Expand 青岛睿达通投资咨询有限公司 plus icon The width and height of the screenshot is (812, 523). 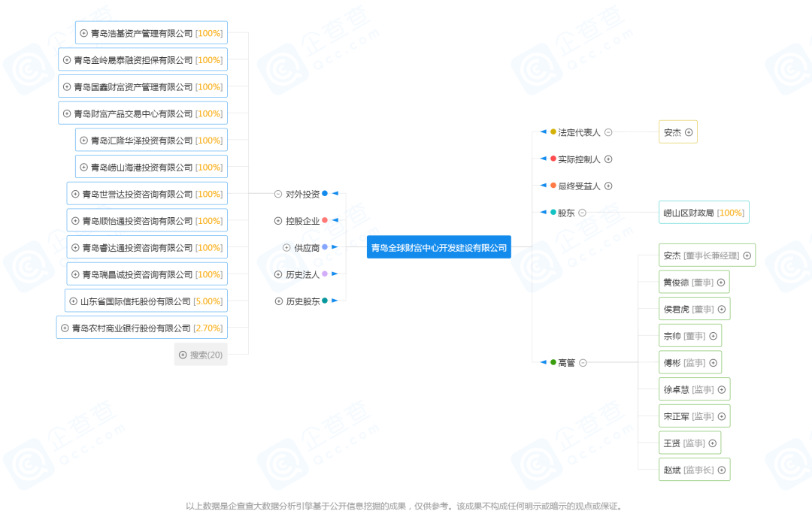point(75,247)
